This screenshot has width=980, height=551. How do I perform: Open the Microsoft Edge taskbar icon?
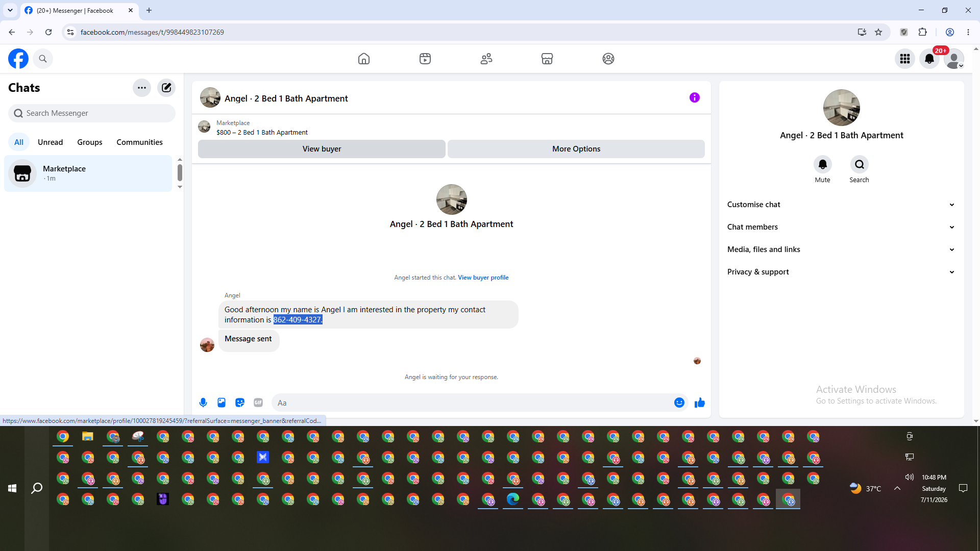[513, 499]
